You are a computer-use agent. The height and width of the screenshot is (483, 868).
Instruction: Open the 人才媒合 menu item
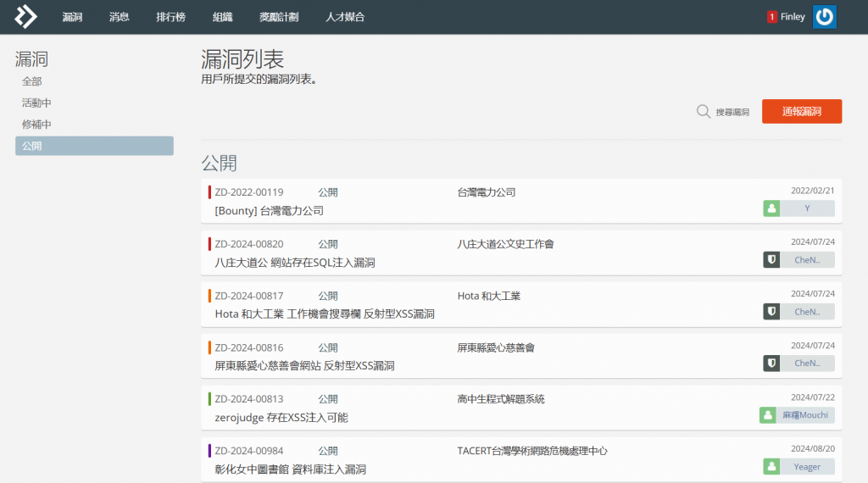tap(345, 17)
